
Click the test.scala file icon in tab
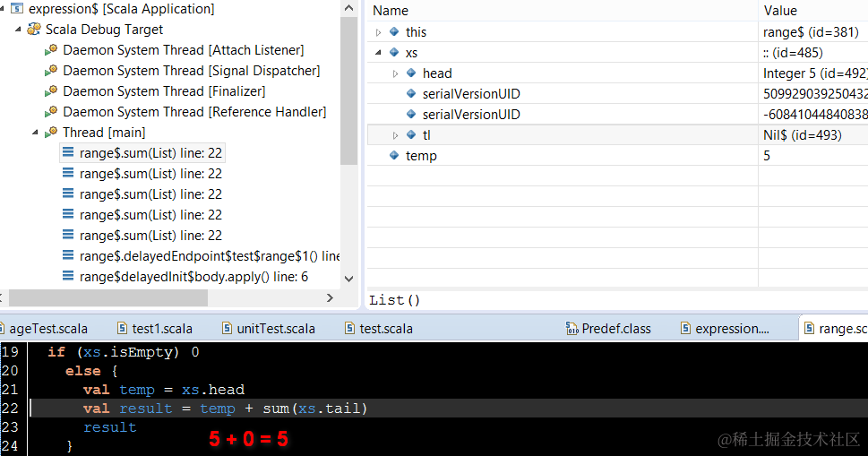349,328
